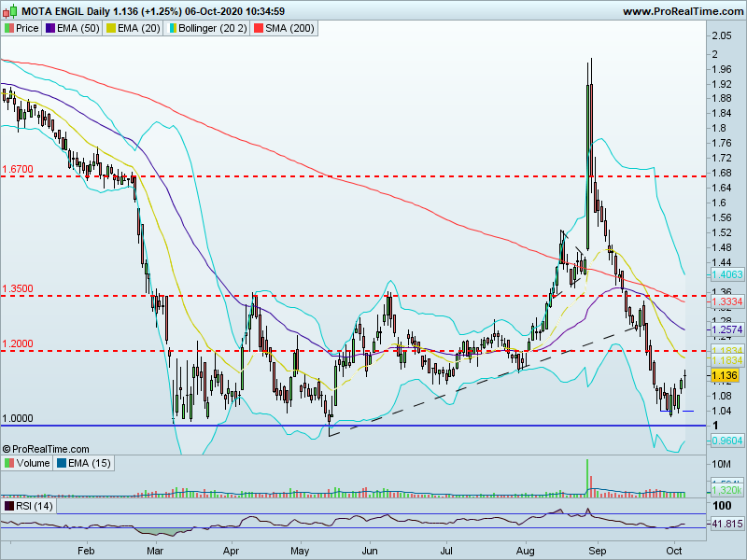Click the ProRealTime.com copyright watermark
This screenshot has width=747, height=560.
[46, 449]
